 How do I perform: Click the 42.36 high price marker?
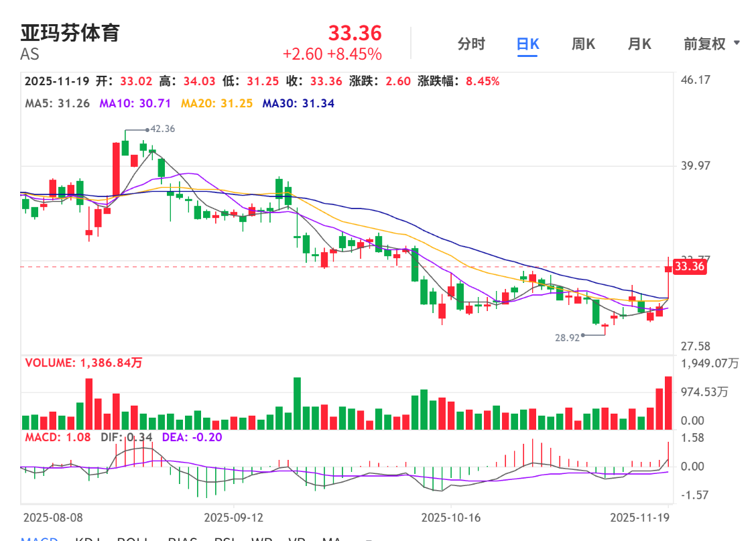click(x=162, y=129)
